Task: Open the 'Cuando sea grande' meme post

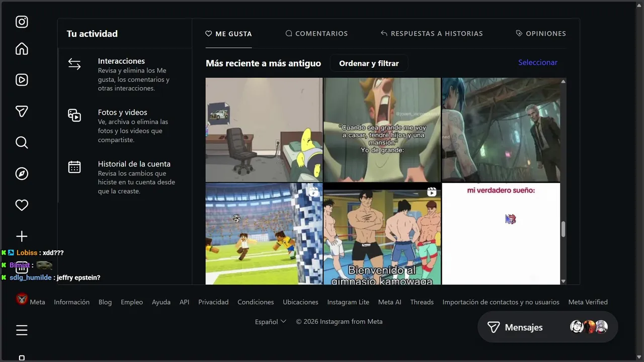Action: 382,130
